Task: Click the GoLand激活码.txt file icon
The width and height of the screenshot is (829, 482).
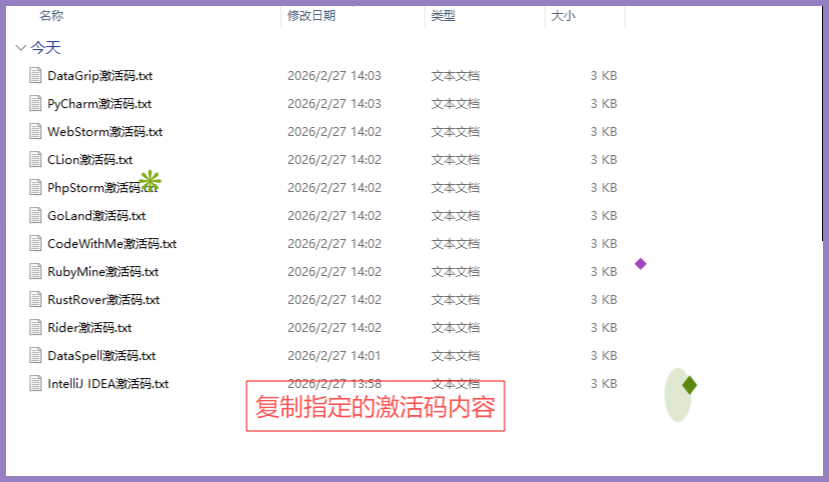Action: click(x=35, y=216)
